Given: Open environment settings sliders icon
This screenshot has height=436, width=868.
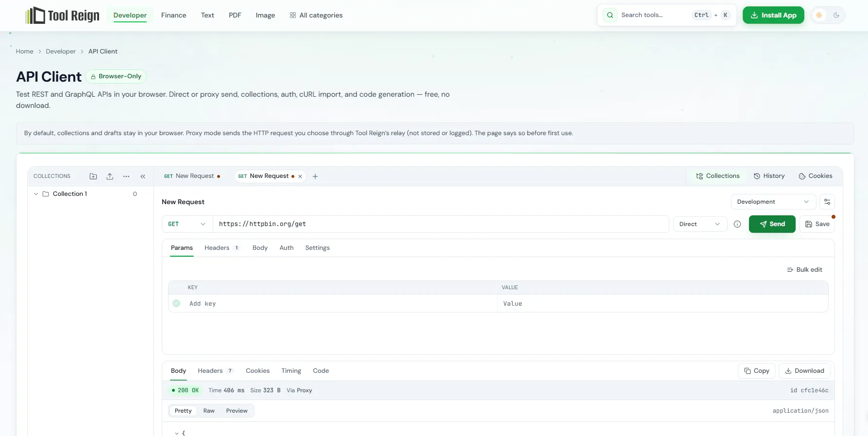Looking at the screenshot, I should [x=827, y=202].
